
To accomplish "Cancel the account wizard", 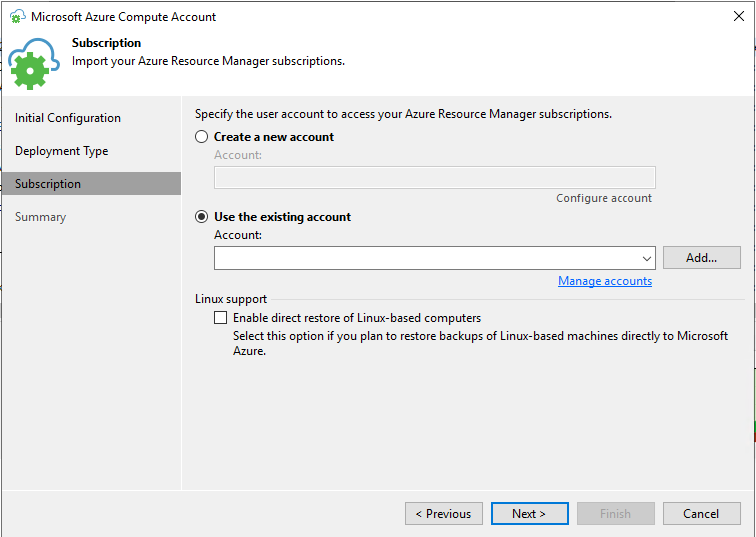I will 701,514.
